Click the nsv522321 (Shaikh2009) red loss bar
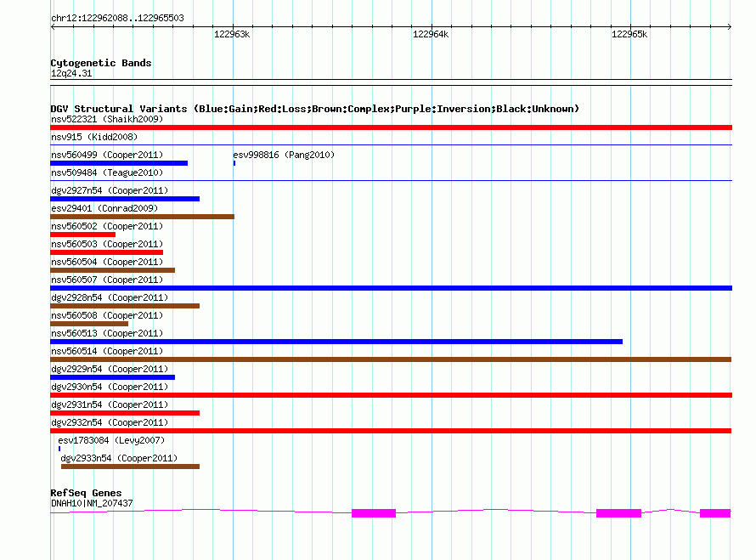Viewport: 756px width, 560px height. (391, 127)
